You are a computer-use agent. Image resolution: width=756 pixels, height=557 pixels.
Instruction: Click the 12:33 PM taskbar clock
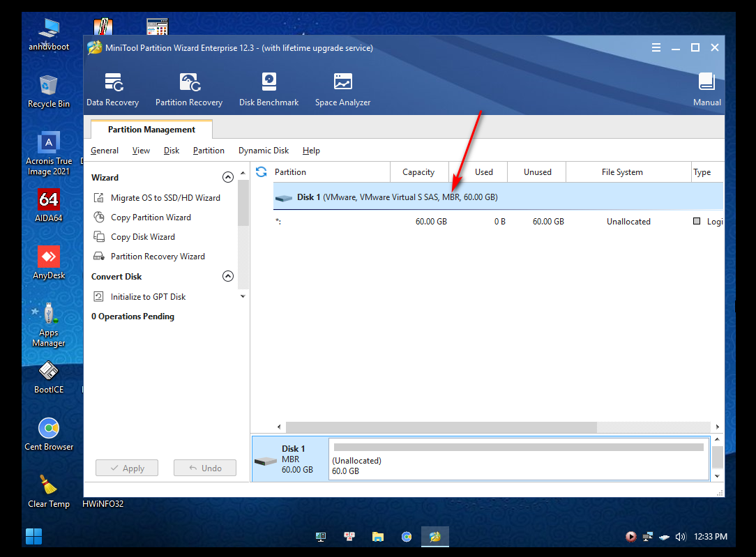coord(710,536)
